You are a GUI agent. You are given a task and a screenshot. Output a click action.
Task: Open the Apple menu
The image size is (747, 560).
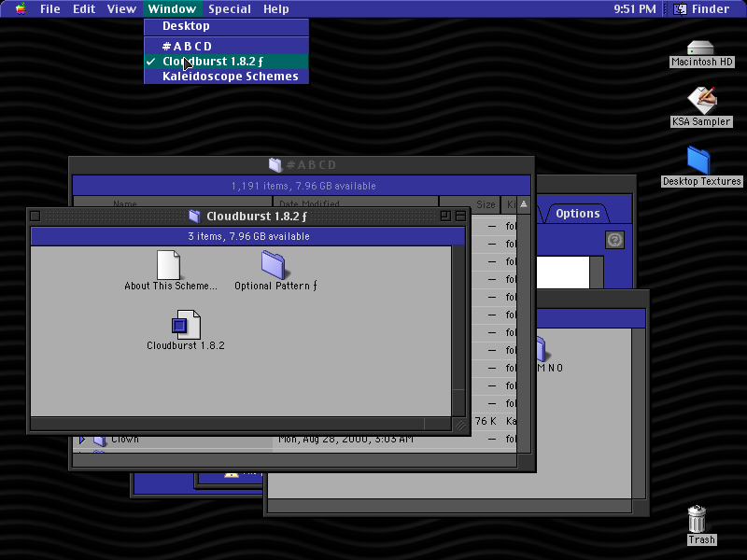(21, 8)
